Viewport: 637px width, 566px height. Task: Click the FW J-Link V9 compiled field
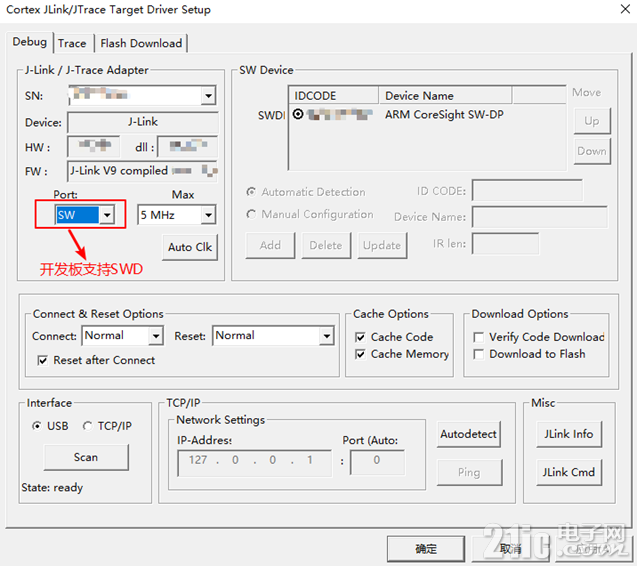coord(143,171)
